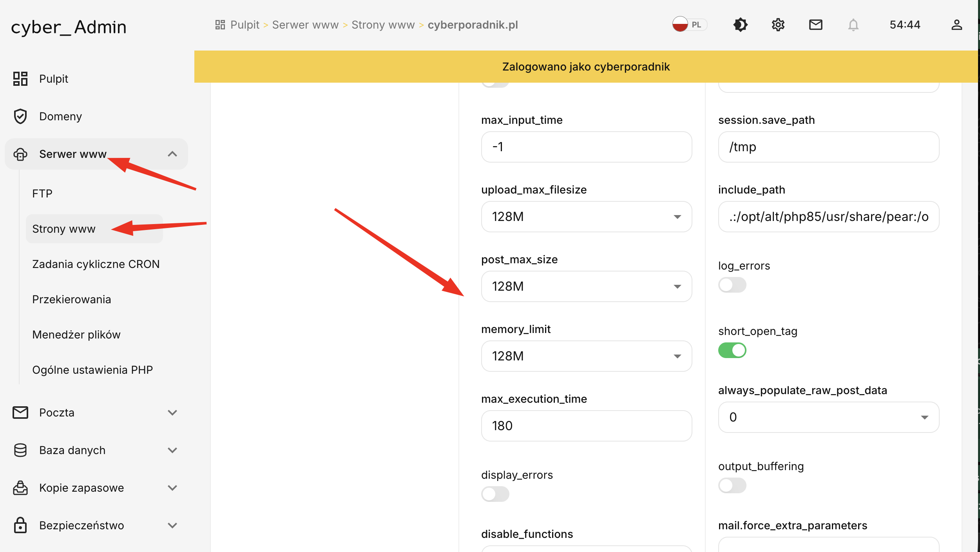980x552 pixels.
Task: Expand the Poczta menu chevron
Action: (172, 413)
